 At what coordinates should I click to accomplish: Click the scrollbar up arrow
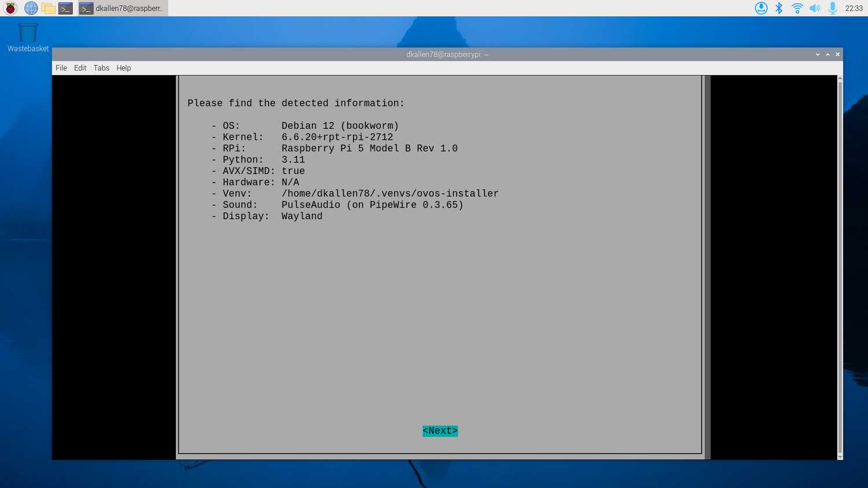840,78
